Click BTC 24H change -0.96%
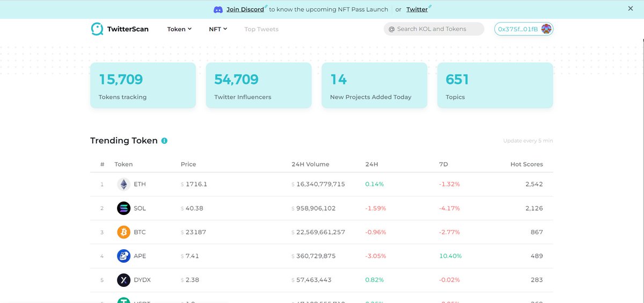 [x=376, y=233]
